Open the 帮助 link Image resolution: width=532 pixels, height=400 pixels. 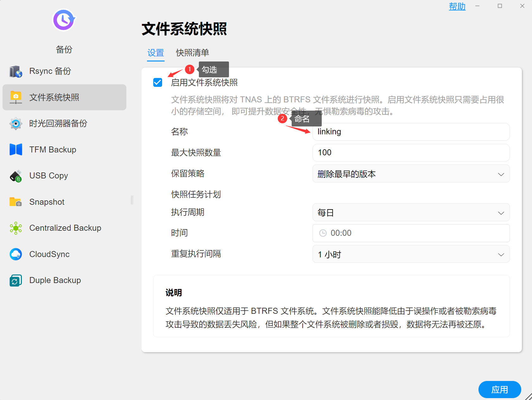pyautogui.click(x=457, y=6)
